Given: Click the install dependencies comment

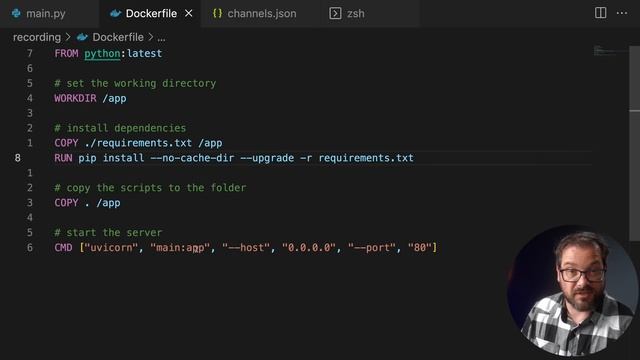Looking at the screenshot, I should [x=120, y=128].
